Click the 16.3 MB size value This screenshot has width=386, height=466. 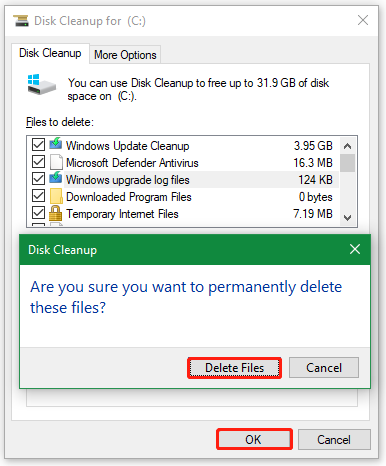pyautogui.click(x=313, y=163)
